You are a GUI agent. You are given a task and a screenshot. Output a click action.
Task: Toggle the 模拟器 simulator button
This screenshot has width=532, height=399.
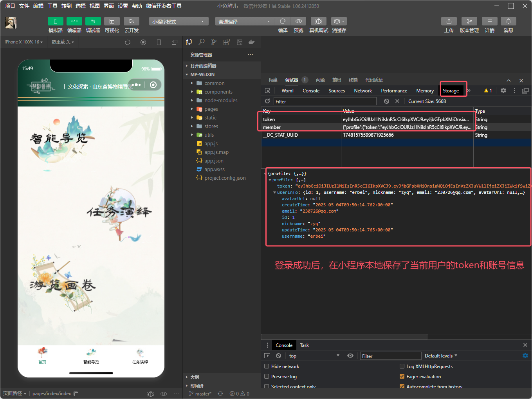(56, 21)
